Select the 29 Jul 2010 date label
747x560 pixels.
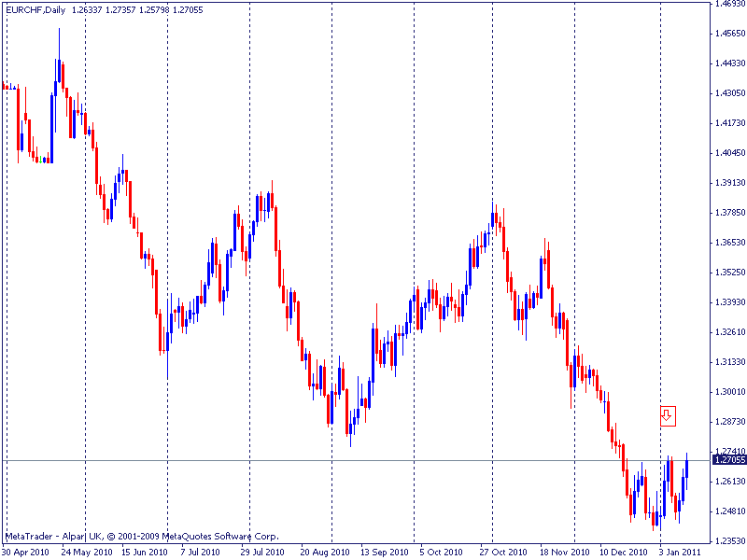261,552
